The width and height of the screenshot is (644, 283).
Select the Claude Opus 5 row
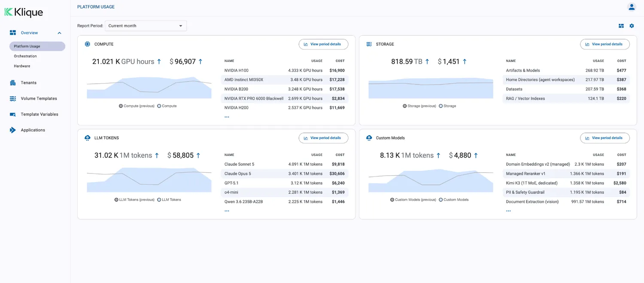point(285,174)
